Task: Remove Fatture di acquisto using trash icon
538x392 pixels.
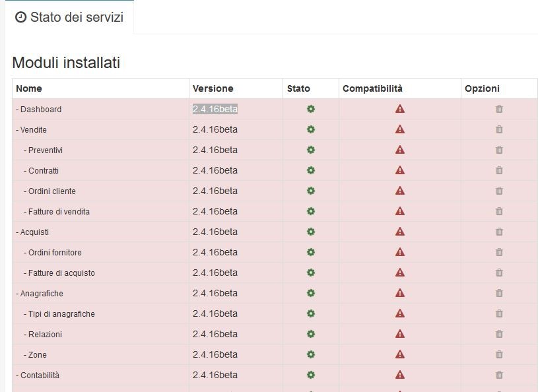Action: (499, 273)
